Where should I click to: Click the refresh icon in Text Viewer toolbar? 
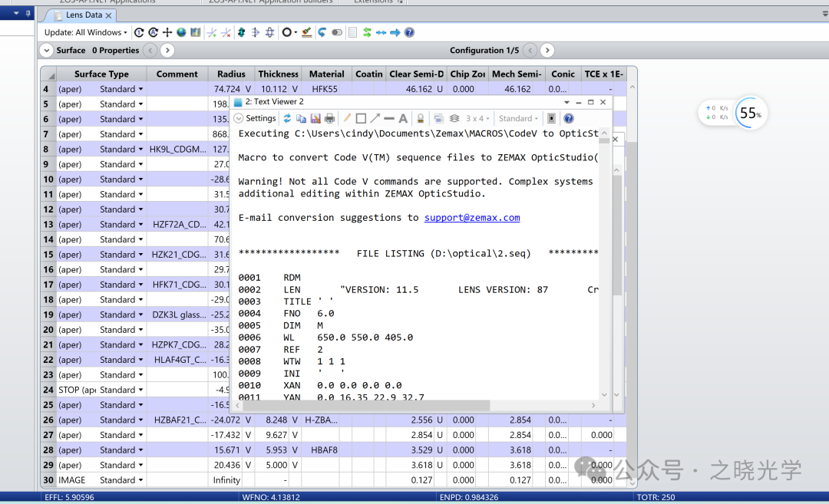(x=287, y=118)
